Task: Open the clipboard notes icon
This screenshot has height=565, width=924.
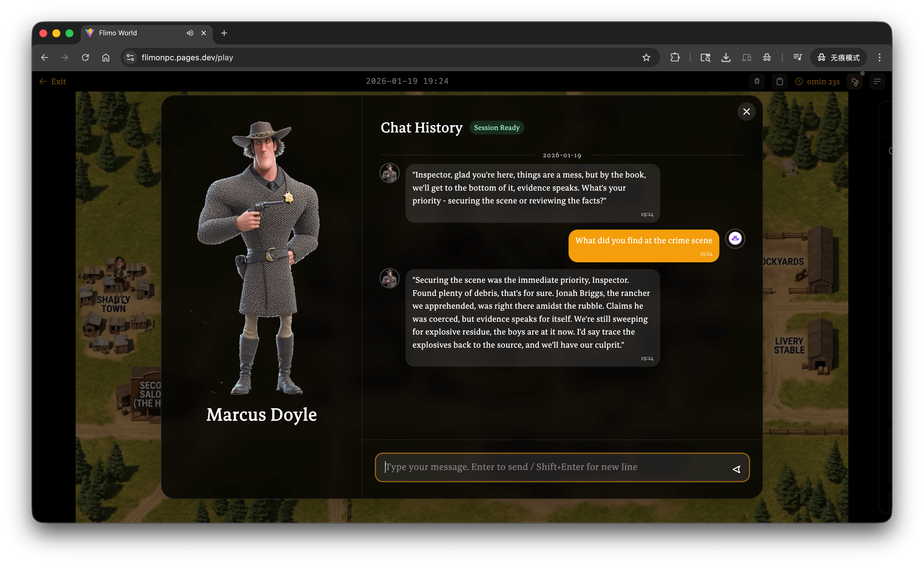Action: tap(779, 81)
